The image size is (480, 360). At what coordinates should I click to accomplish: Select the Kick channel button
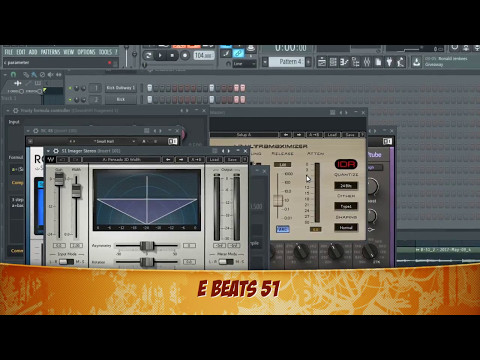pyautogui.click(x=121, y=99)
